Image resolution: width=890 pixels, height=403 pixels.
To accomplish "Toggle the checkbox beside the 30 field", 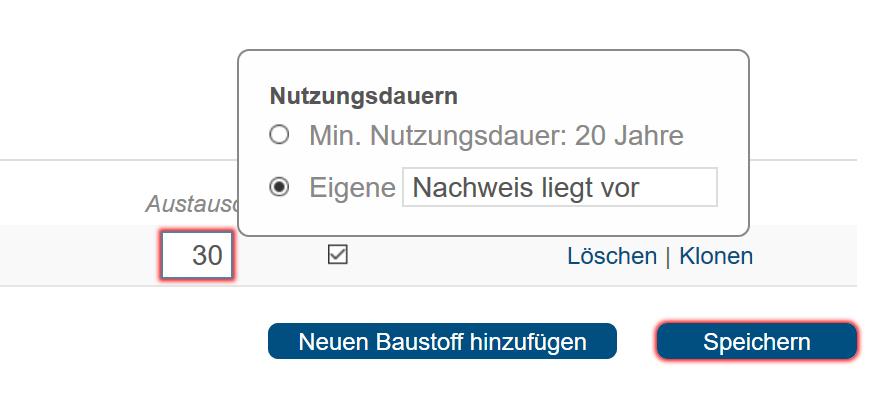I will (338, 255).
